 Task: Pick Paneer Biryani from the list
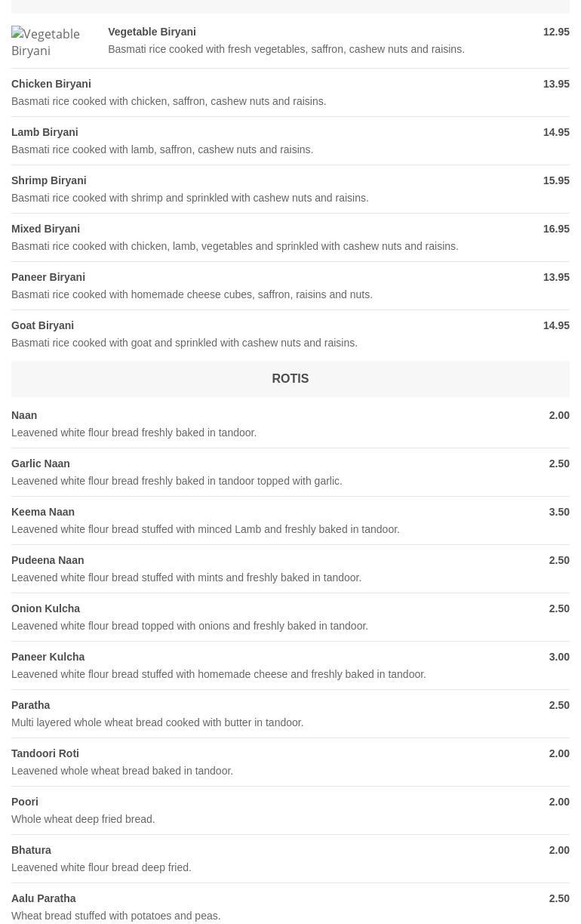pyautogui.click(x=48, y=277)
